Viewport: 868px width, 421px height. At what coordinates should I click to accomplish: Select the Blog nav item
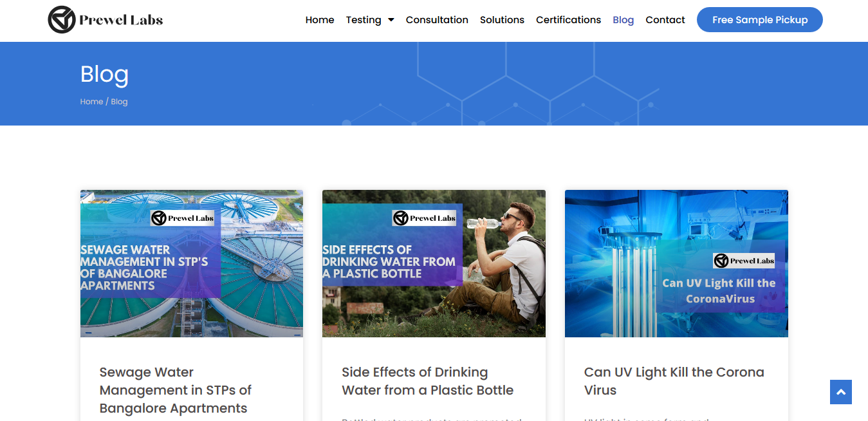coord(623,20)
